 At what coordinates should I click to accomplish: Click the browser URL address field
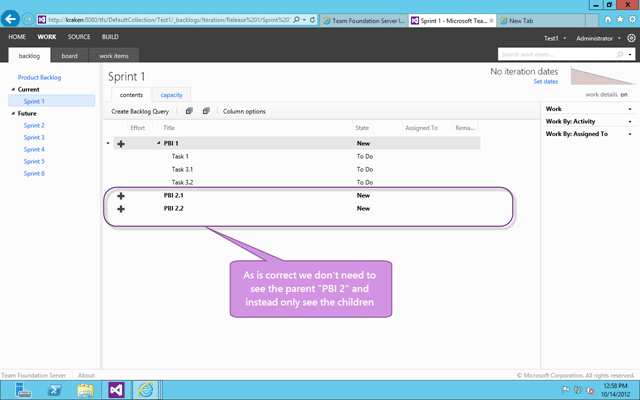point(169,20)
